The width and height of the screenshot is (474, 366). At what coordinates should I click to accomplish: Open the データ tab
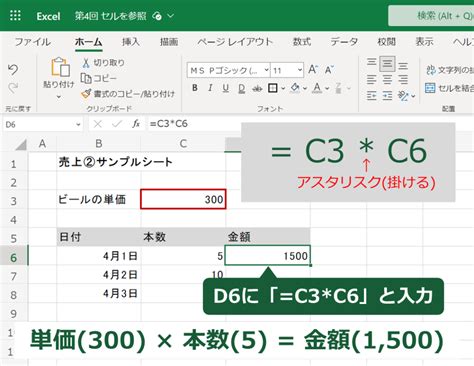pyautogui.click(x=344, y=42)
